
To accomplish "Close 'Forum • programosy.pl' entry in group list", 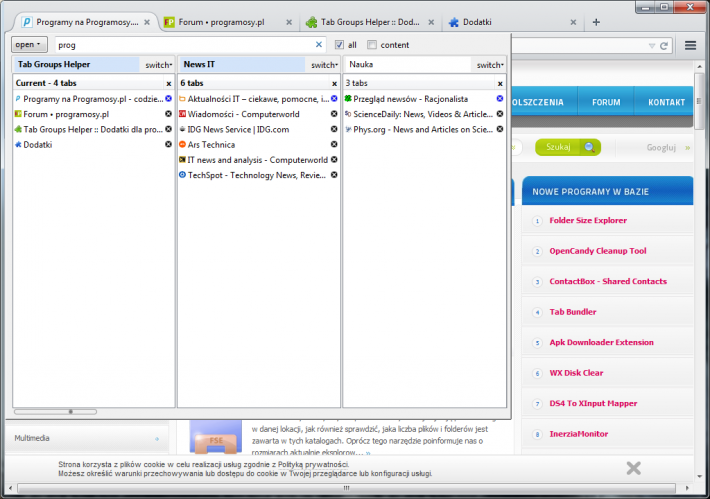I will pyautogui.click(x=168, y=114).
